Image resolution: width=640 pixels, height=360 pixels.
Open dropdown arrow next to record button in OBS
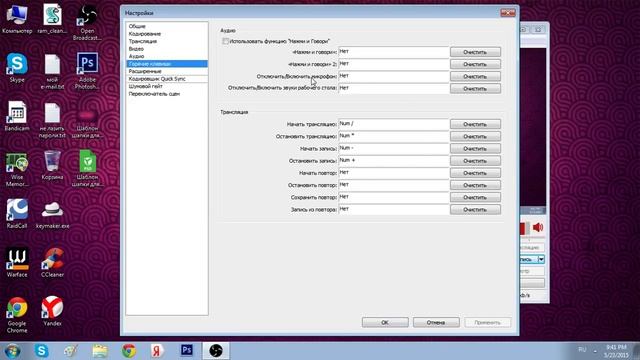pyautogui.click(x=541, y=259)
